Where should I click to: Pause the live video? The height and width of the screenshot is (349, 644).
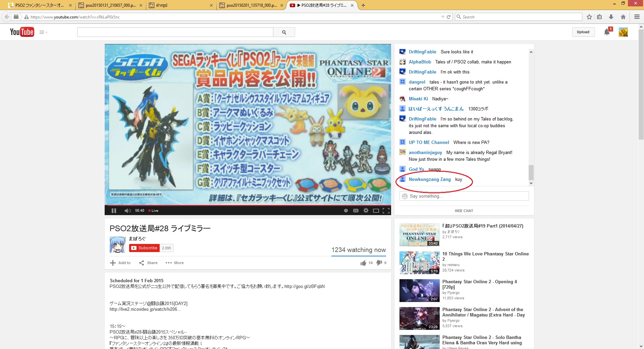tap(114, 211)
